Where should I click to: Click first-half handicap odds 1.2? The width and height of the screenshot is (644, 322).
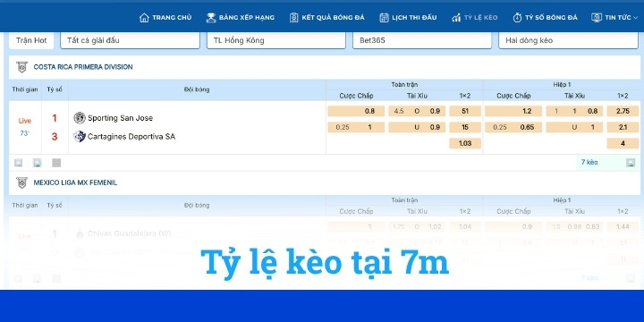point(513,111)
